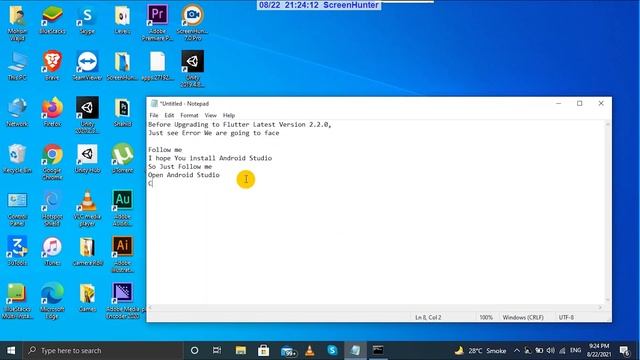This screenshot has height=360, width=640.
Task: Open the clock showing 9:24 PM
Action: [x=598, y=350]
